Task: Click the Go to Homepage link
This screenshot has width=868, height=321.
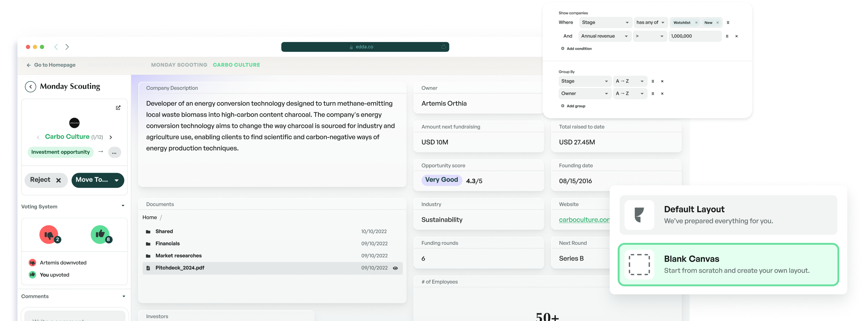Action: point(51,65)
